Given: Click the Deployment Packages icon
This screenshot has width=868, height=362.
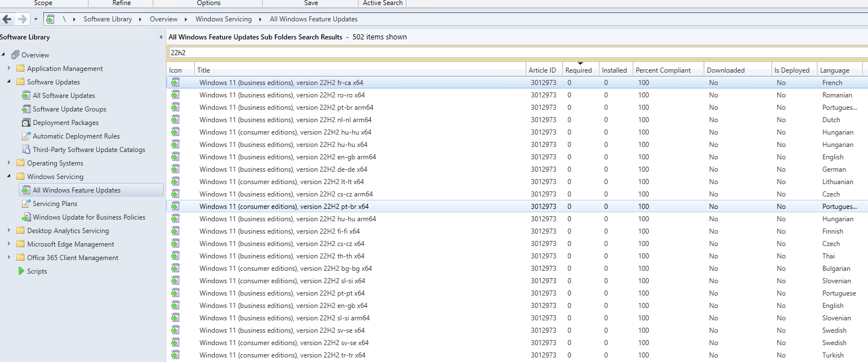Looking at the screenshot, I should click(x=25, y=122).
